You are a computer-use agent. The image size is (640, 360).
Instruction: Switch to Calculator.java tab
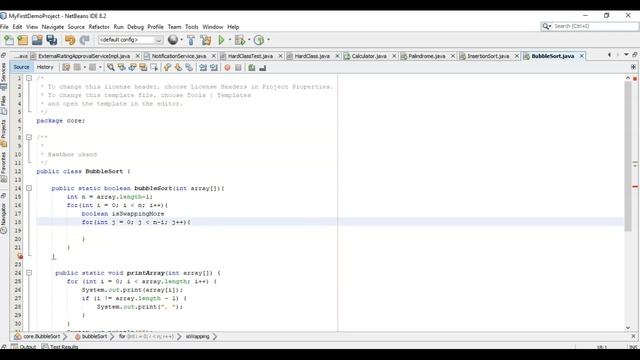(369, 56)
